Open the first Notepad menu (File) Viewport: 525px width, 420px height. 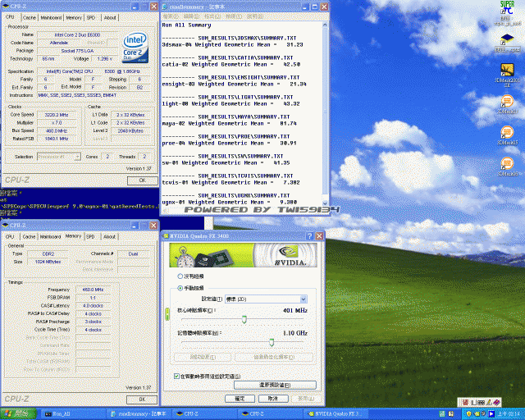(170, 16)
